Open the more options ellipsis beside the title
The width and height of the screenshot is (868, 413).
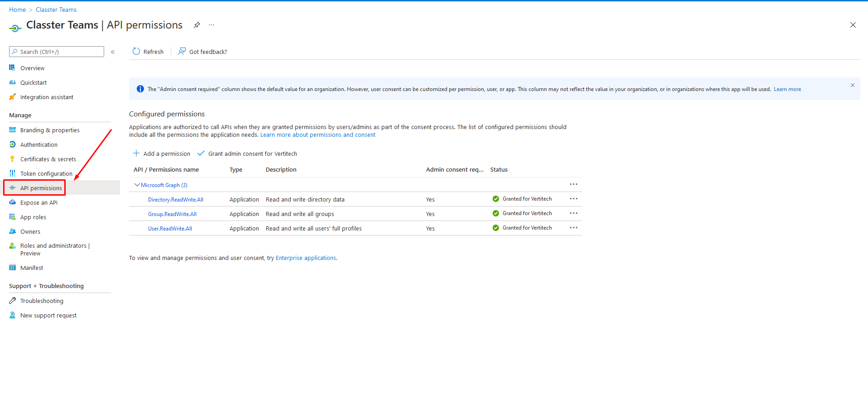click(211, 25)
